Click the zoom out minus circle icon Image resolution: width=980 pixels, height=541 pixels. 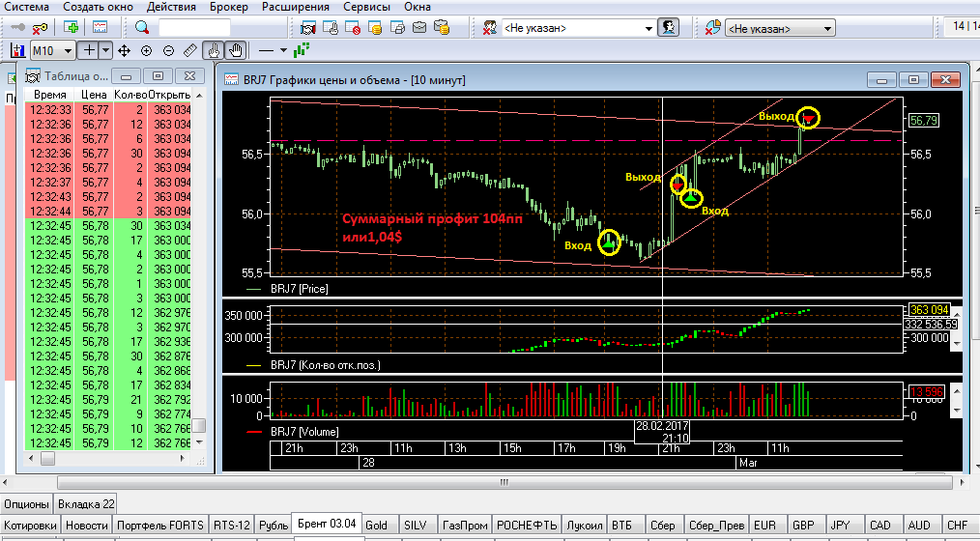[x=168, y=50]
